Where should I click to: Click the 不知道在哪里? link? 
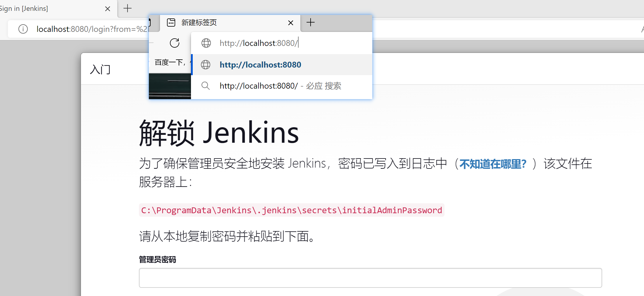(493, 164)
